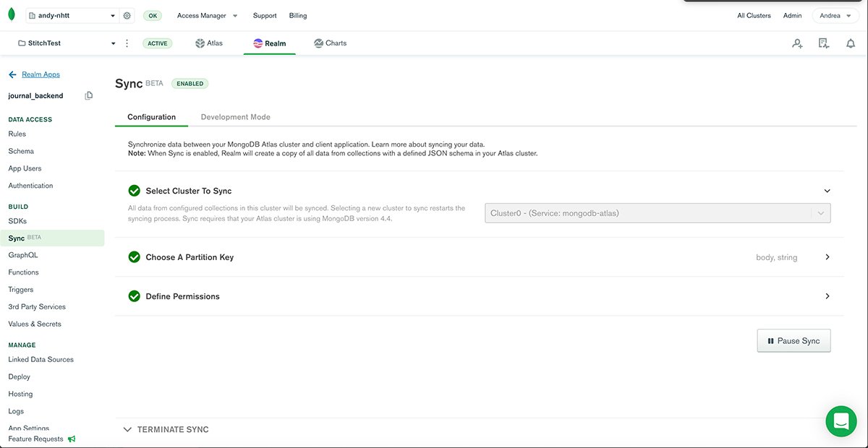Collapse the Select Cluster To Sync section
The image size is (868, 448).
[x=827, y=191]
